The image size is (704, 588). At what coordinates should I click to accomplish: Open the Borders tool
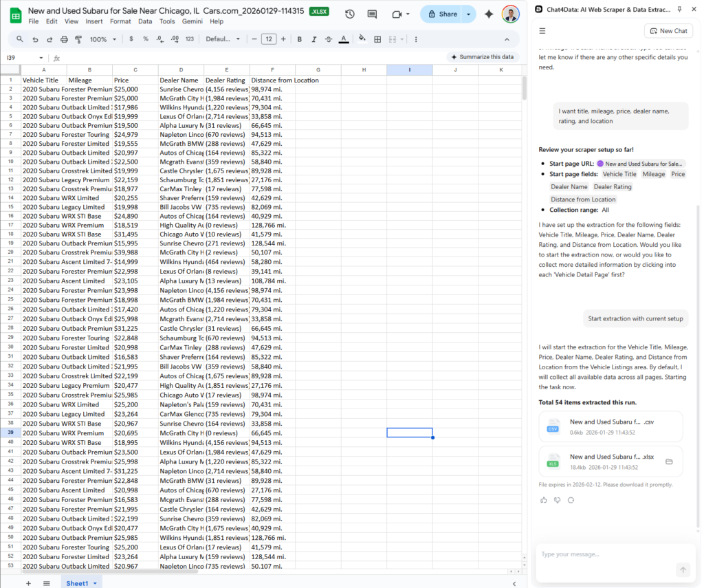coord(379,39)
